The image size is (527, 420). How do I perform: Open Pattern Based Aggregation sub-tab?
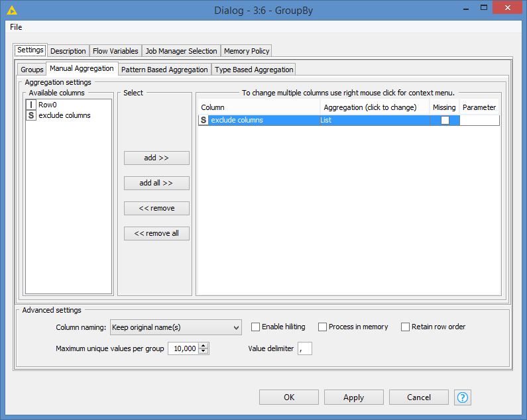[164, 70]
